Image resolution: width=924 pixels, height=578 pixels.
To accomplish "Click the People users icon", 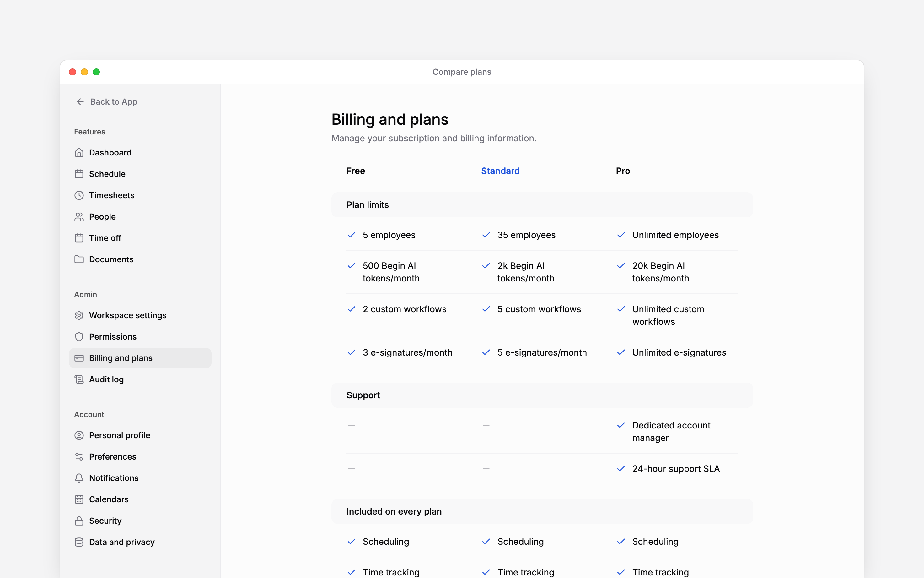I will 79,217.
